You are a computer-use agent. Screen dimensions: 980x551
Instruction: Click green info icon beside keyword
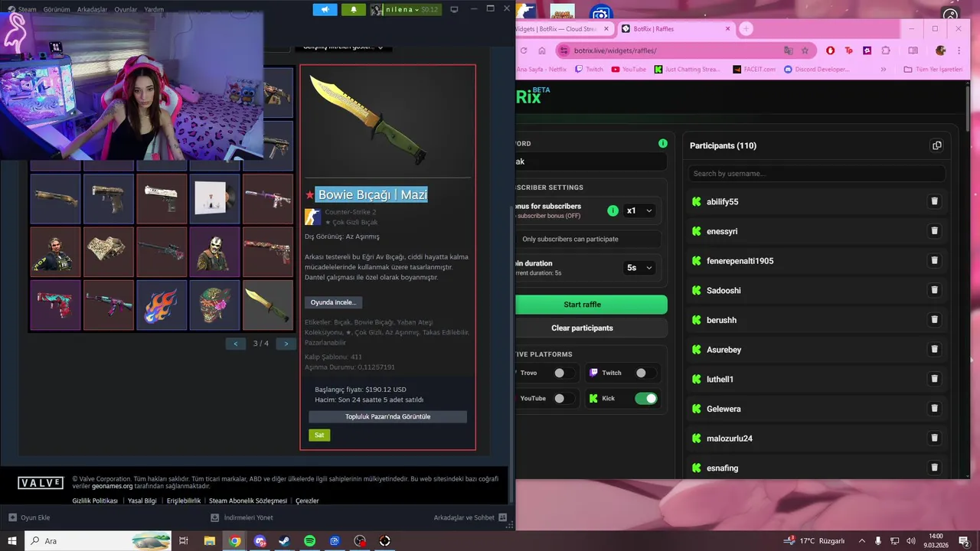coord(663,143)
